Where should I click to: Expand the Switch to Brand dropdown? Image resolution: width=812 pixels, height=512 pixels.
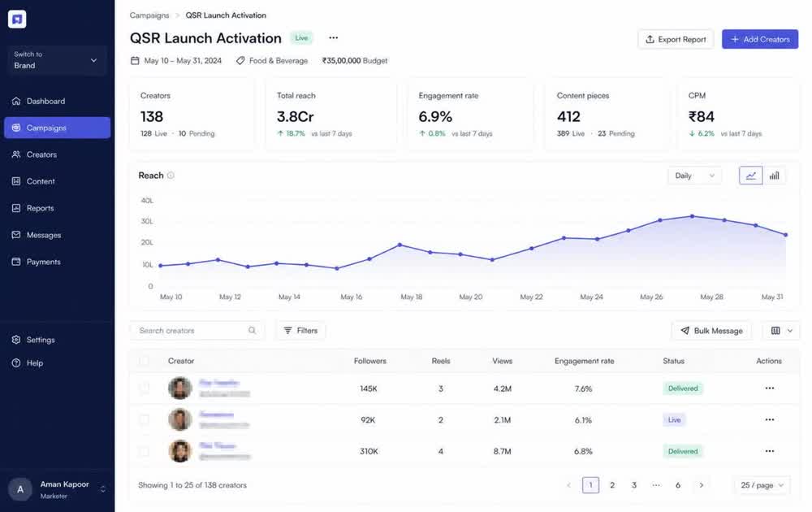coord(57,60)
